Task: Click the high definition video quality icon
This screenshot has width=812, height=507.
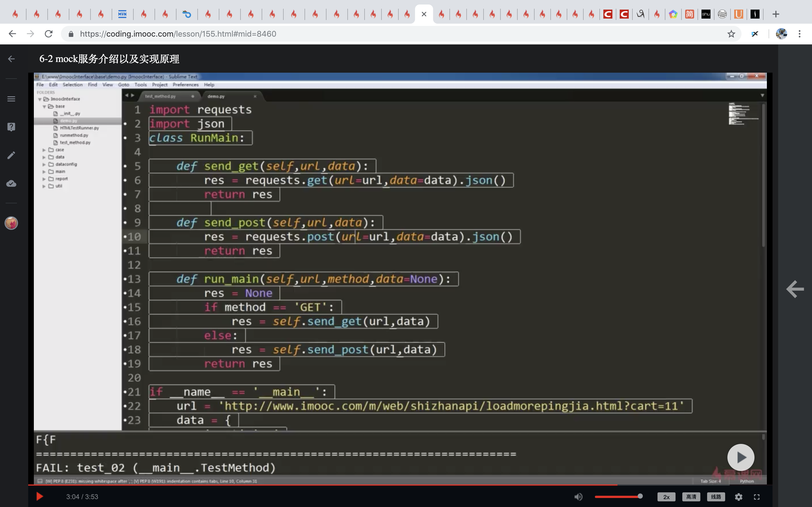Action: pyautogui.click(x=690, y=497)
